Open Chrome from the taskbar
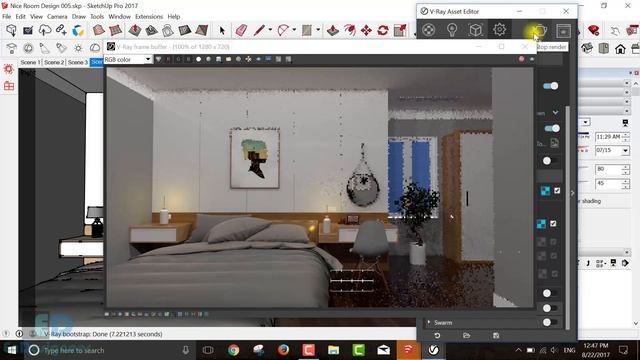Viewport: 640px width, 360px height. [233, 350]
